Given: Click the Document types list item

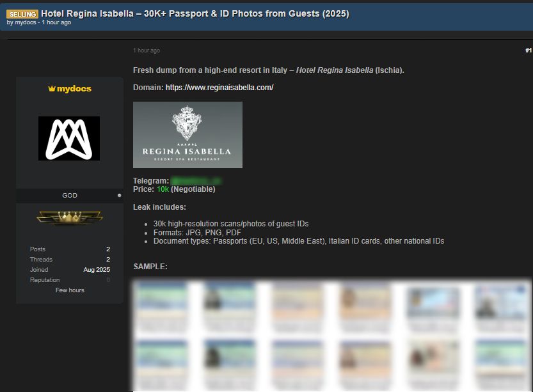Looking at the screenshot, I should click(x=299, y=241).
